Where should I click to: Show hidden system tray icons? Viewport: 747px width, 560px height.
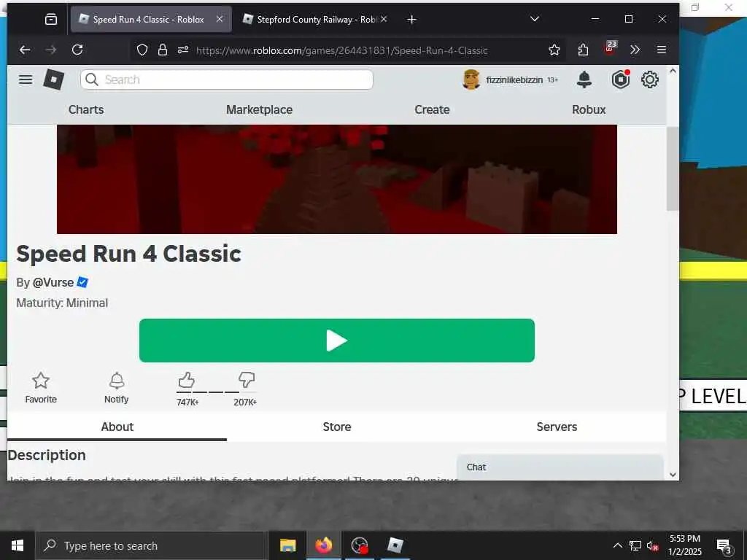[617, 545]
